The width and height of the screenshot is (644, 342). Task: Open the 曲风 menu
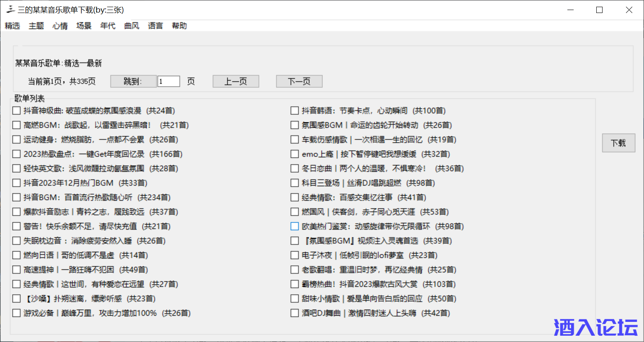[x=131, y=26]
